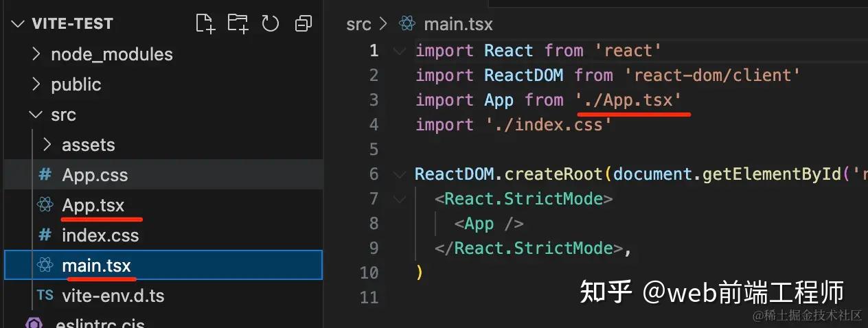Click the hash icon beside index.css
The image size is (868, 328).
45,235
